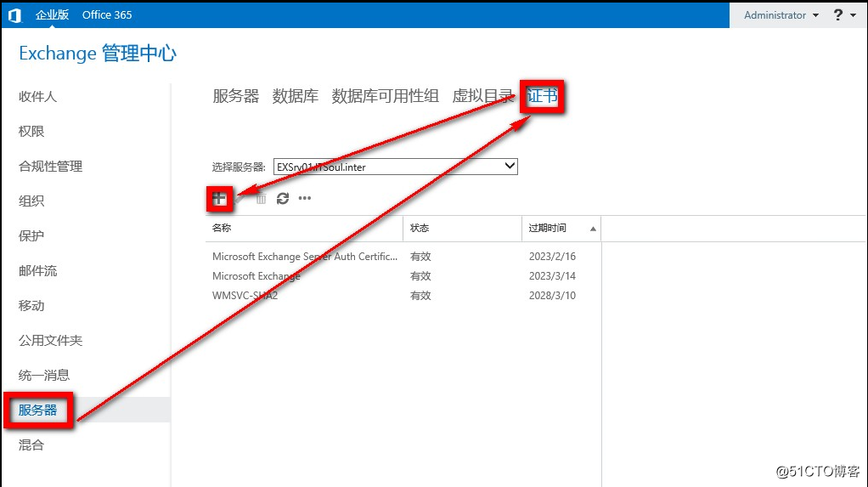Go to 移动 in sidebar

31,306
